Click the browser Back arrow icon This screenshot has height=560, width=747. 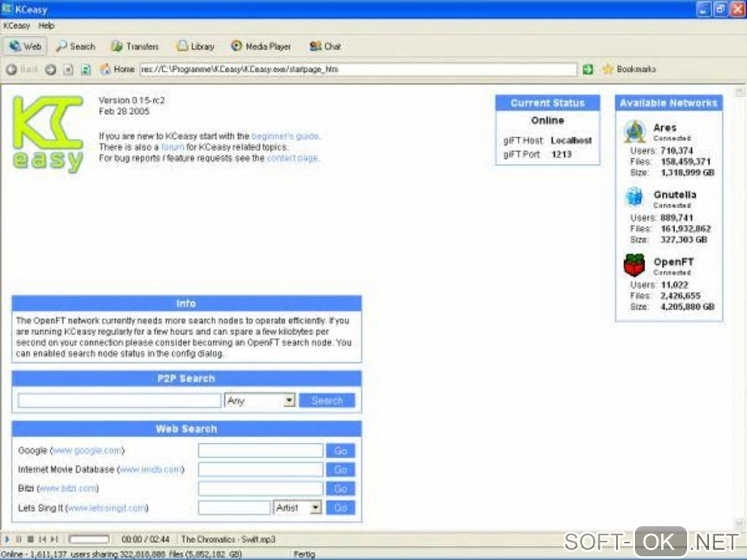(x=12, y=70)
